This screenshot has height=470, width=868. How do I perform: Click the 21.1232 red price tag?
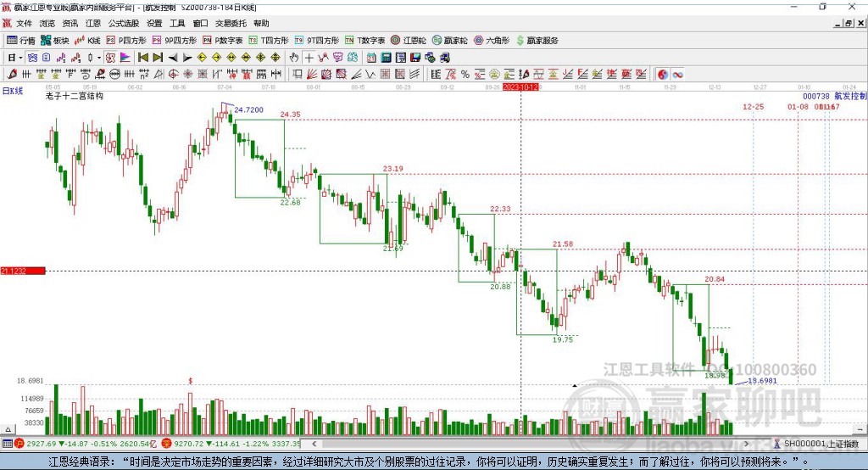pyautogui.click(x=23, y=271)
